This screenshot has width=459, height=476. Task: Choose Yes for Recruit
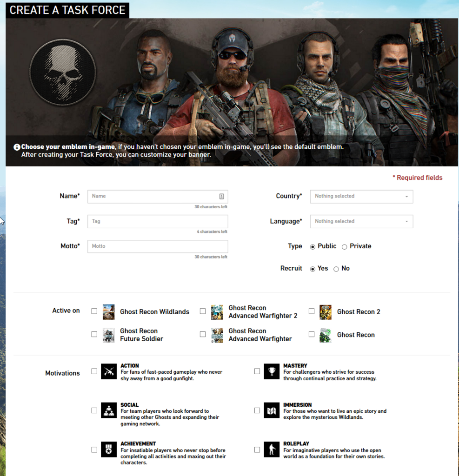click(313, 269)
